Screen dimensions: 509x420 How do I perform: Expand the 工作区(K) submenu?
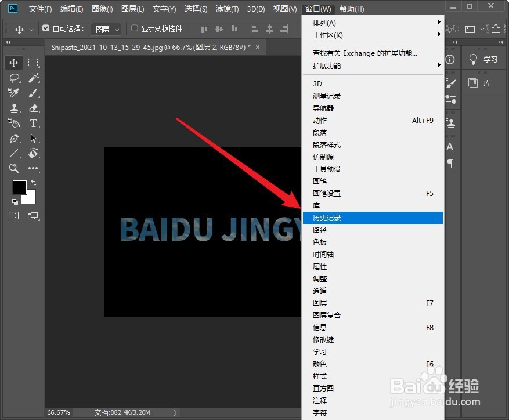pyautogui.click(x=373, y=35)
